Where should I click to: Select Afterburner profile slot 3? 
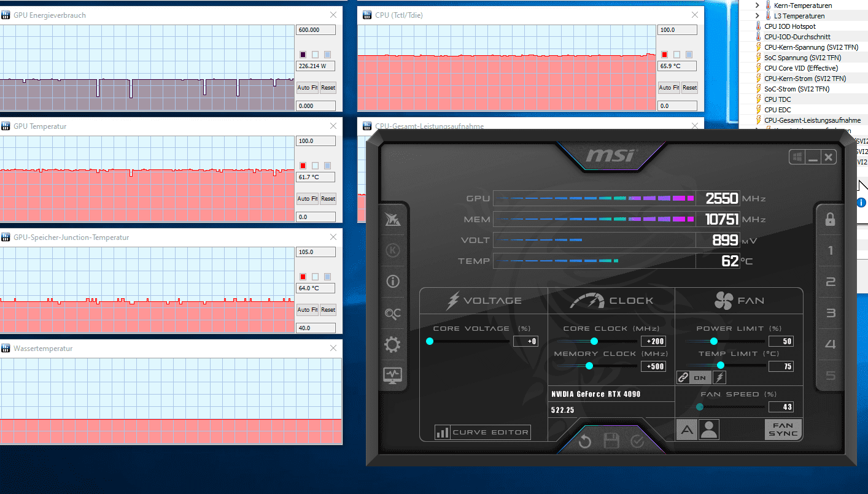tap(830, 313)
